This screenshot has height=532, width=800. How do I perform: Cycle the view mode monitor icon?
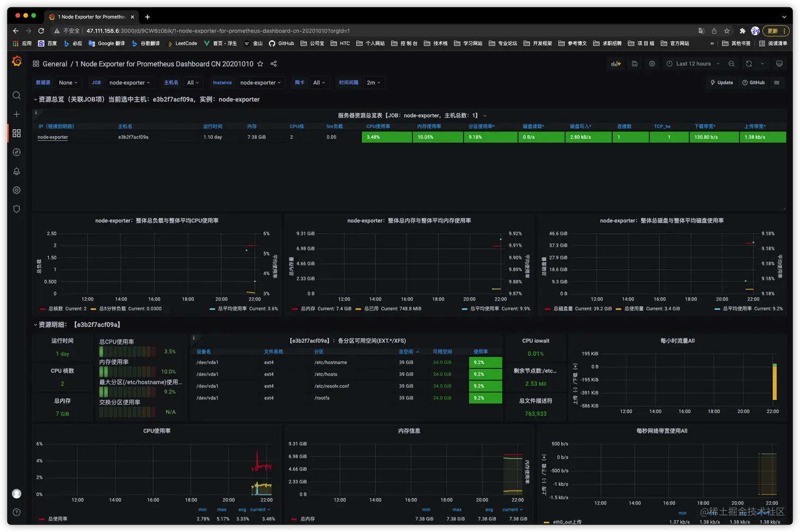(x=779, y=64)
